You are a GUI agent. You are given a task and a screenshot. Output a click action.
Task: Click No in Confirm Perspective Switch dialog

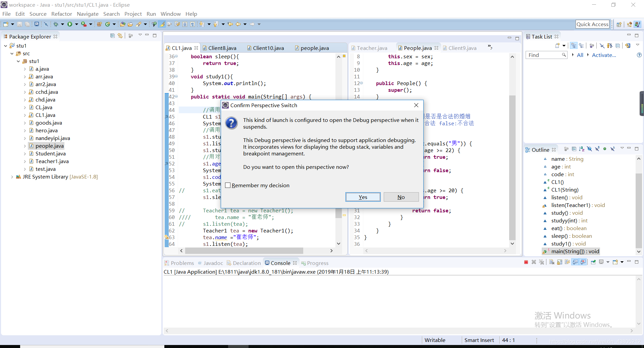tap(401, 197)
